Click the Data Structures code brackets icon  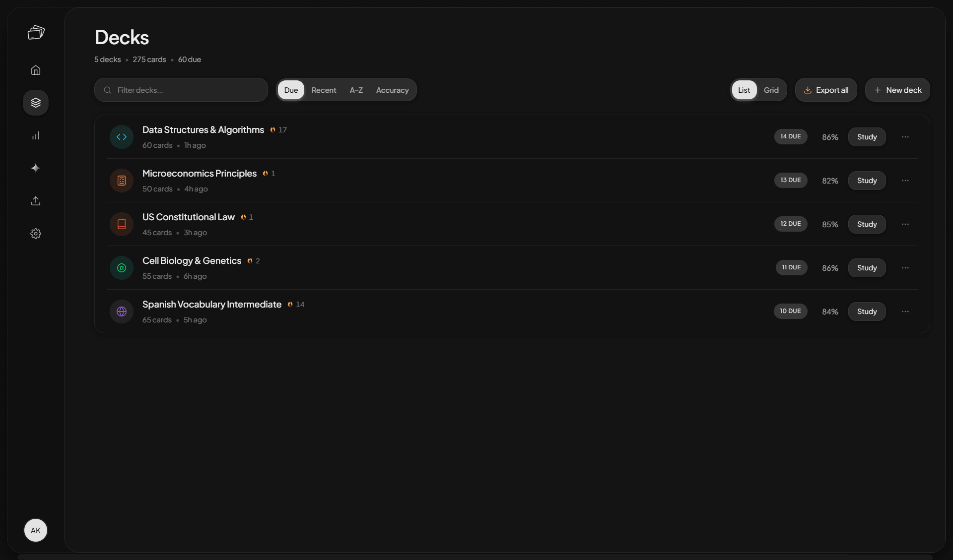click(x=122, y=137)
